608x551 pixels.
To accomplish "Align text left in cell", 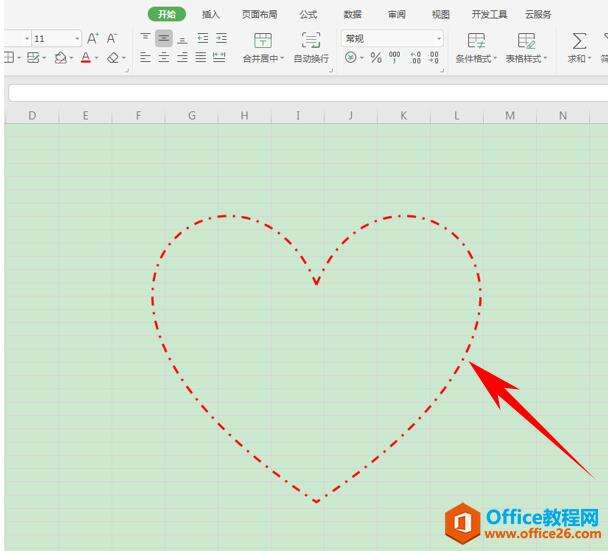I will coord(145,58).
